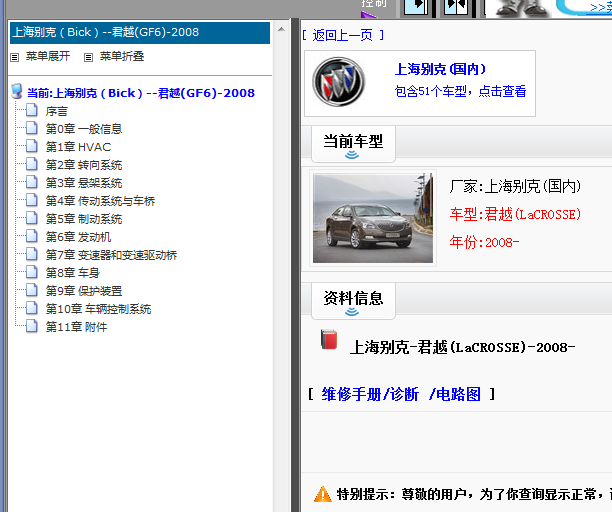This screenshot has height=512, width=612.
Task: Click the Buick logo icon
Action: click(338, 82)
